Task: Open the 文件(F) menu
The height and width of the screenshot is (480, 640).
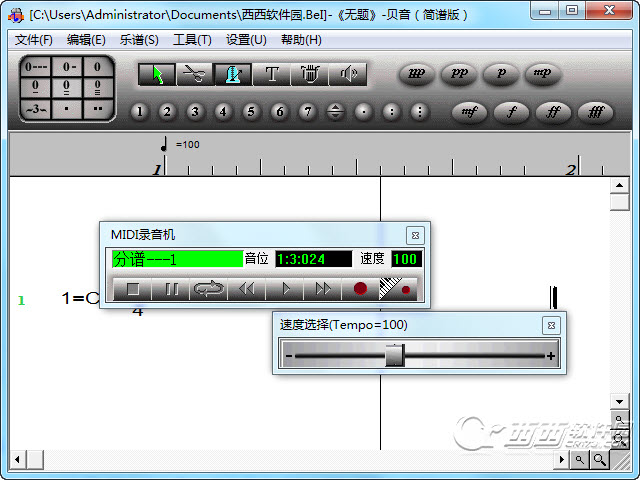Action: click(34, 40)
